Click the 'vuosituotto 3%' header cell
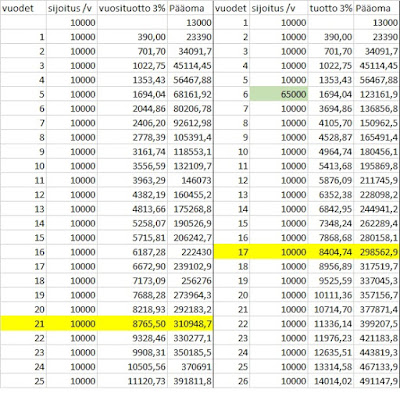The height and width of the screenshot is (393, 400). [x=133, y=8]
